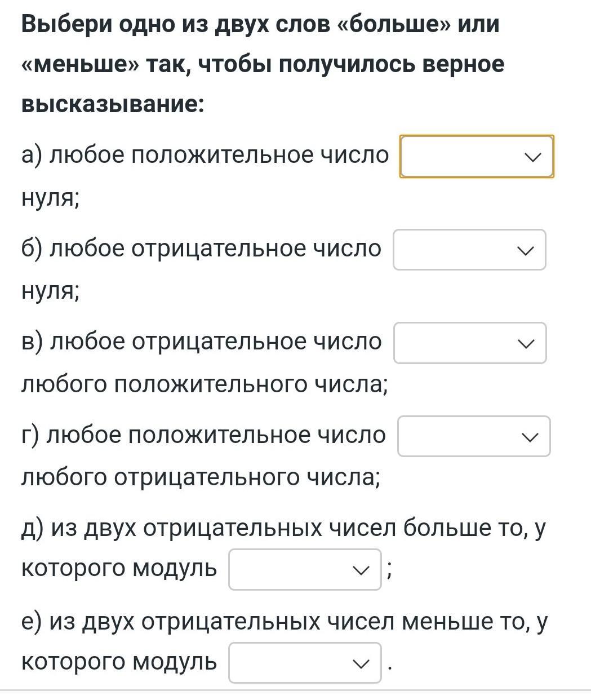Click the text "б) любое отрицательное число"
This screenshot has width=591, height=700.
[x=201, y=249]
